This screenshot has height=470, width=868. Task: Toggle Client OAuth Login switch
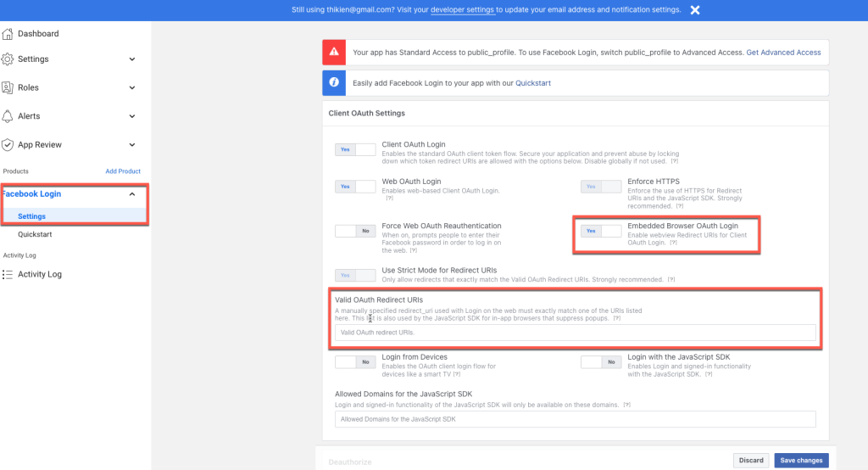point(355,149)
